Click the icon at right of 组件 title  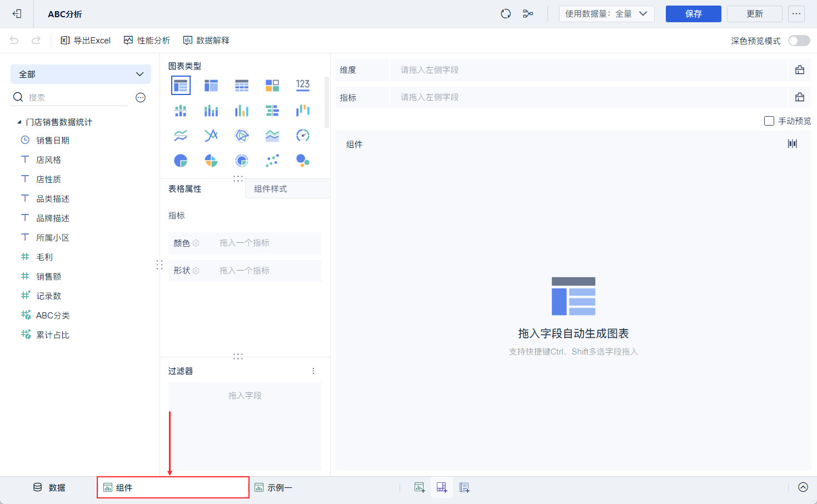coord(793,144)
